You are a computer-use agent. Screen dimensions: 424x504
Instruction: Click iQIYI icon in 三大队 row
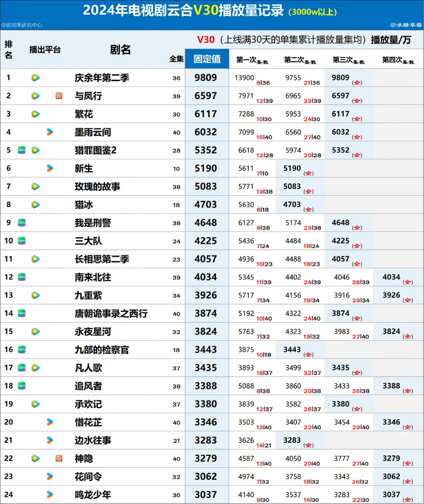point(22,241)
